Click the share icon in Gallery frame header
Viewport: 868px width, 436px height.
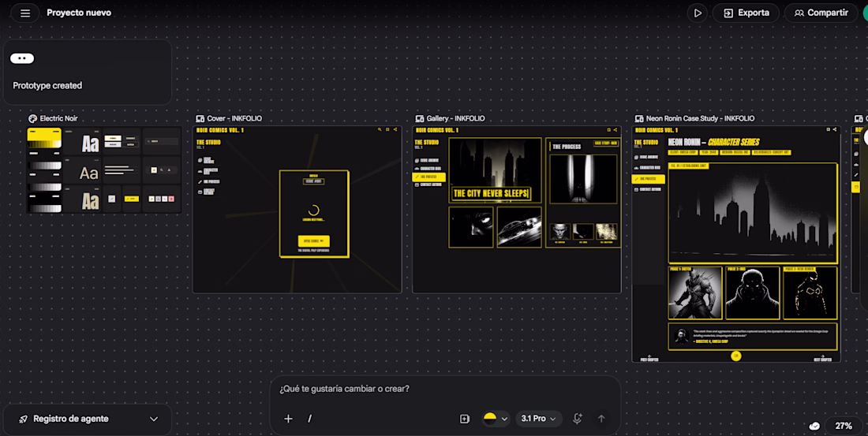pos(615,130)
